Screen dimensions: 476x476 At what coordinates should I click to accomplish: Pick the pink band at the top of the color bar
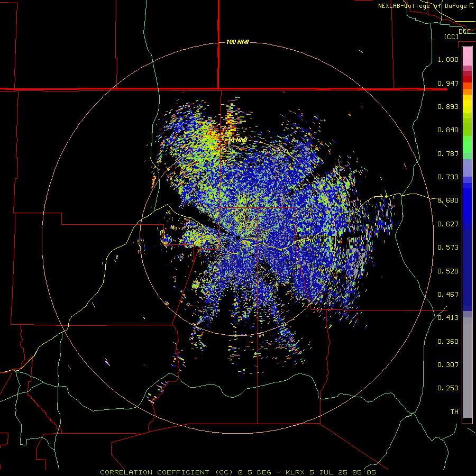click(467, 56)
